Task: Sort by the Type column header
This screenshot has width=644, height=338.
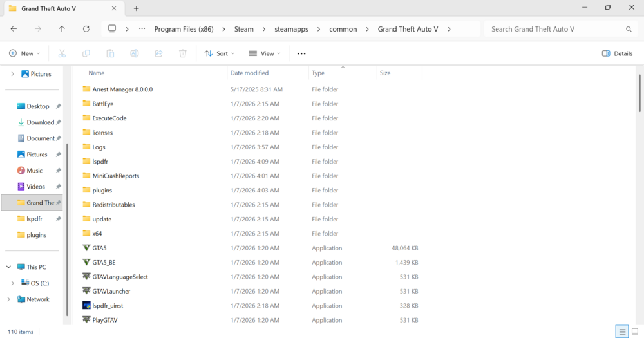Action: pos(318,73)
